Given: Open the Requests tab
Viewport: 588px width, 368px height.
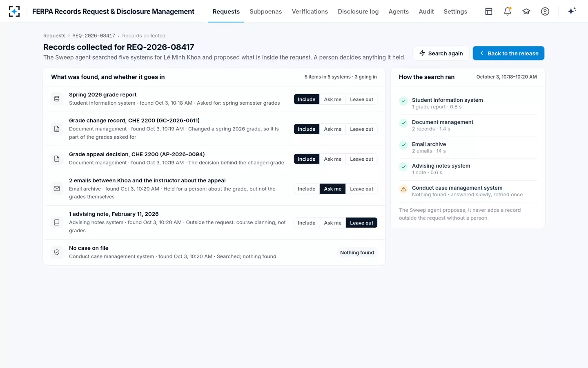Looking at the screenshot, I should [x=226, y=11].
